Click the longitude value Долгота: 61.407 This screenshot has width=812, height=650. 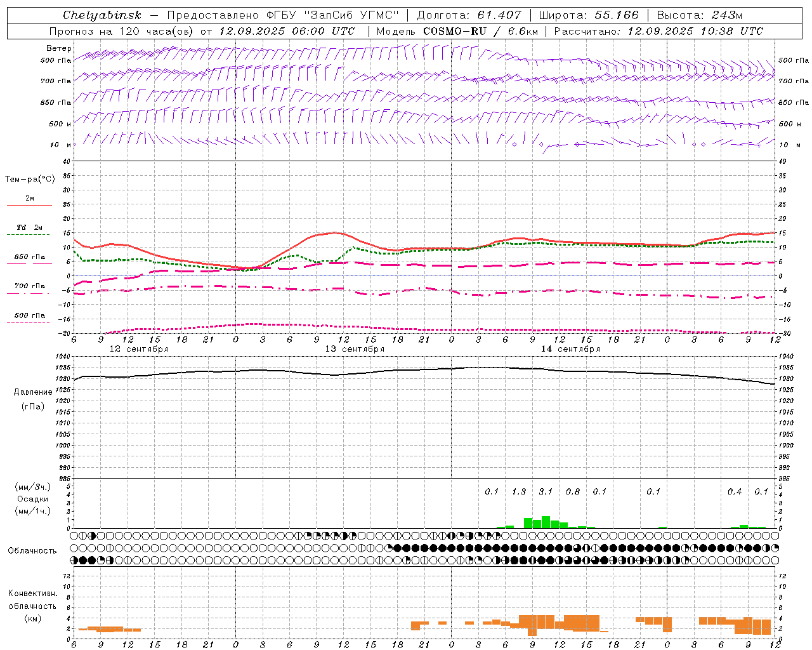(469, 15)
